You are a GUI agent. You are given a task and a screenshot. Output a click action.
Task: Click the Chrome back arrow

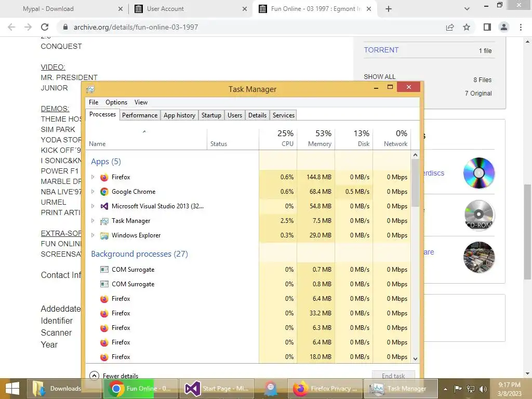click(11, 27)
